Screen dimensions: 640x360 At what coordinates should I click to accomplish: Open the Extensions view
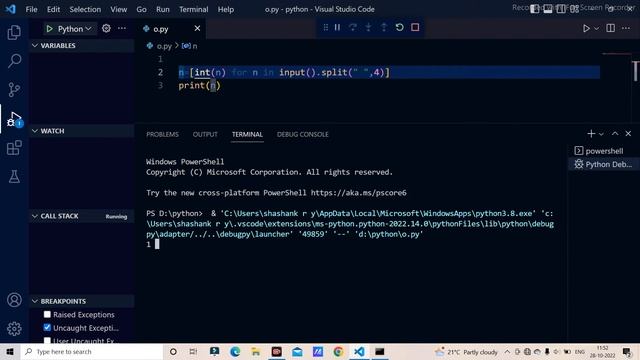(14, 148)
